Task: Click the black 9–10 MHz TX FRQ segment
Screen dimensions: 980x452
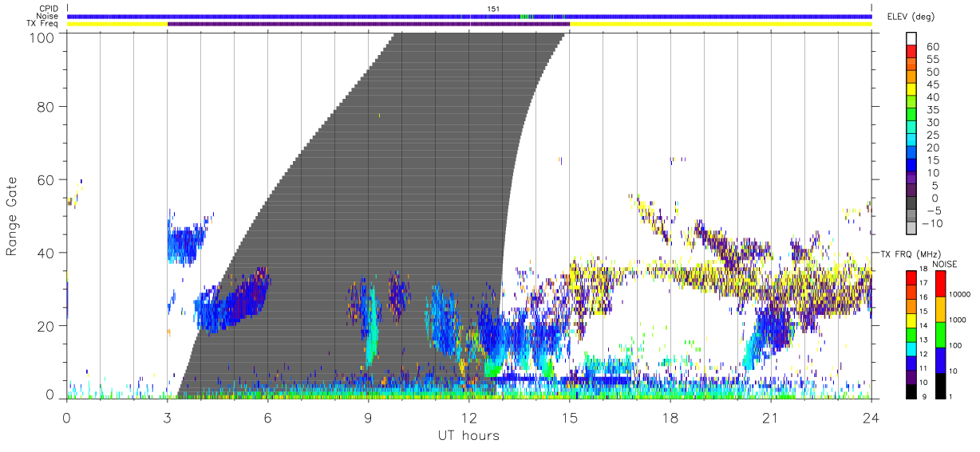Action: pos(912,390)
